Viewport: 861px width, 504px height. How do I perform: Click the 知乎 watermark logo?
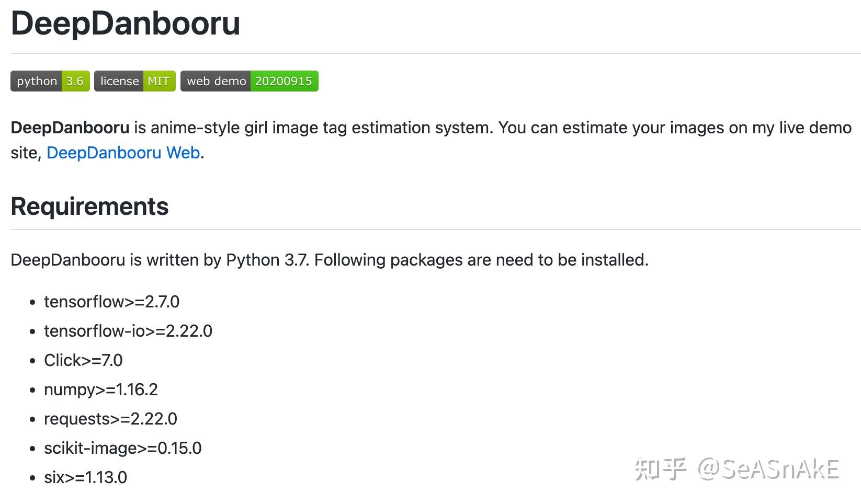[660, 469]
